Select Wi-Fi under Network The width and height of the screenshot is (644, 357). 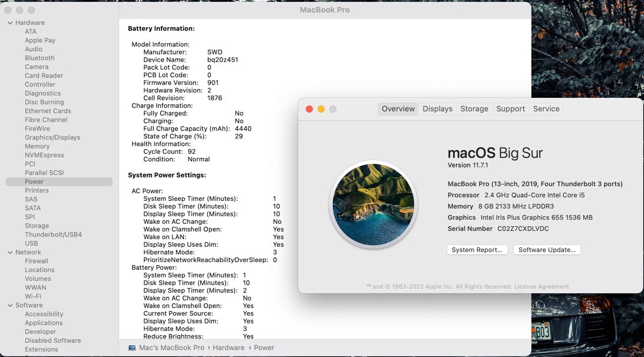tap(33, 297)
